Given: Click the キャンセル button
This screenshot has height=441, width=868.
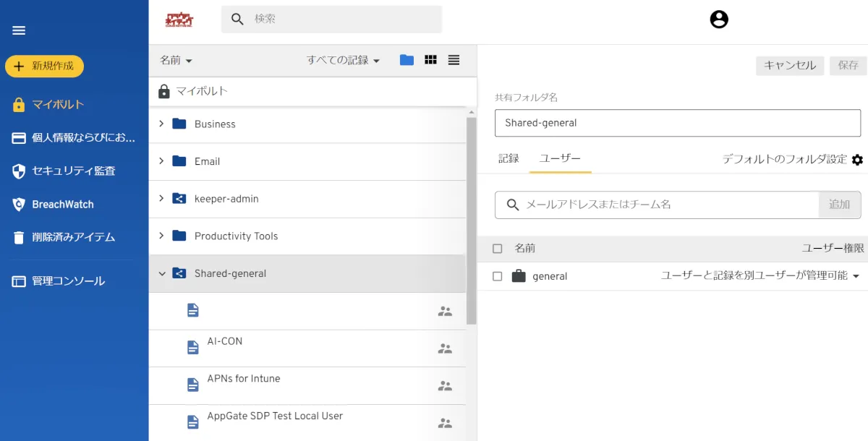Looking at the screenshot, I should [790, 65].
